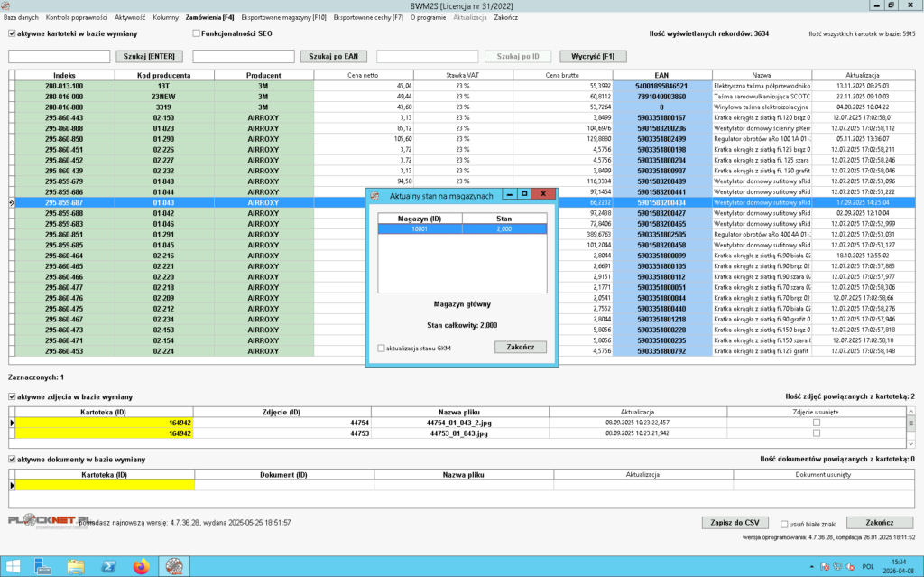Enable the 'aktualizacja stanu GKM' checkbox

[x=381, y=348]
